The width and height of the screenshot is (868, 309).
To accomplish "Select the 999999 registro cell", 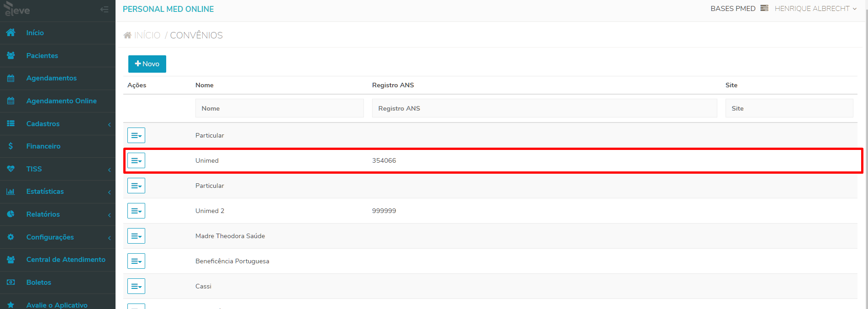I will coord(384,211).
